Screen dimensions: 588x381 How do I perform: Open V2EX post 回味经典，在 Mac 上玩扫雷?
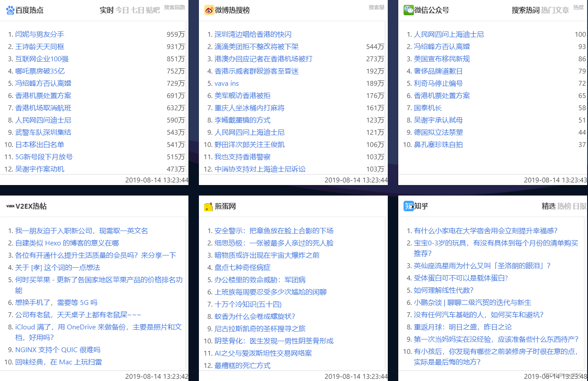coord(59,362)
